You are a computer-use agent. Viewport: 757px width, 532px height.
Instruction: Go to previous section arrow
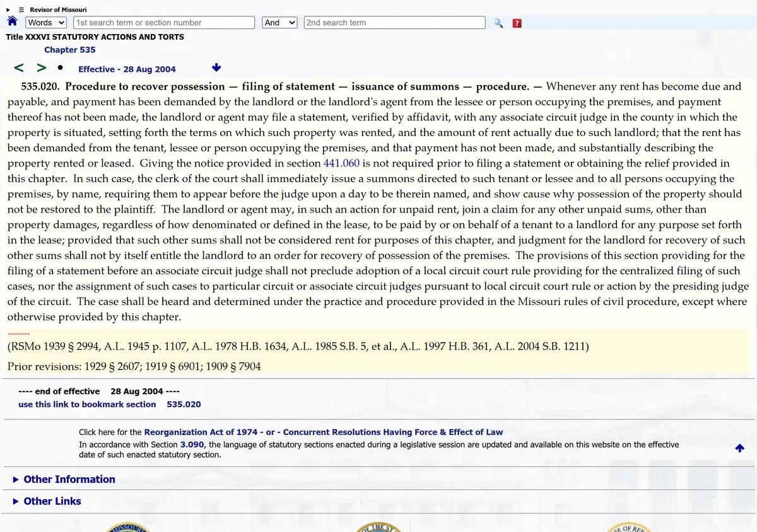pos(19,67)
